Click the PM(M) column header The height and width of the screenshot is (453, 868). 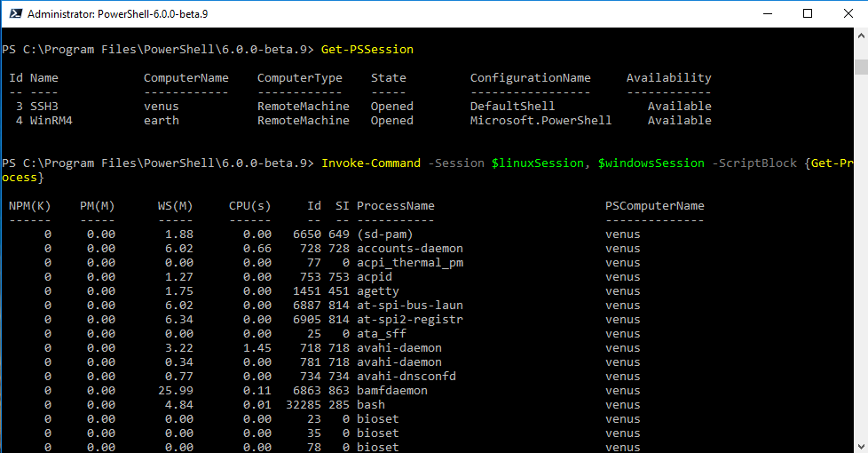pos(98,206)
